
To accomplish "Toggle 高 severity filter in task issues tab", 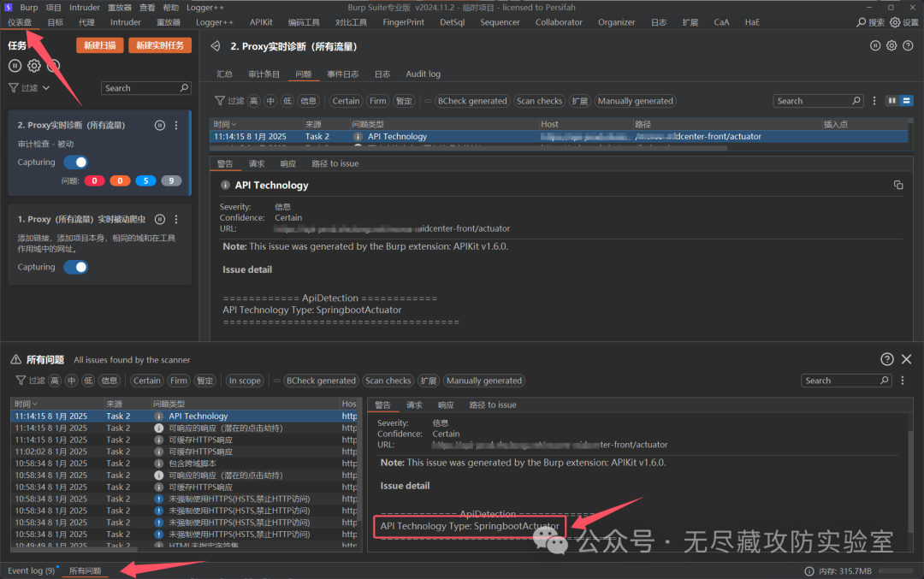I will pos(253,101).
